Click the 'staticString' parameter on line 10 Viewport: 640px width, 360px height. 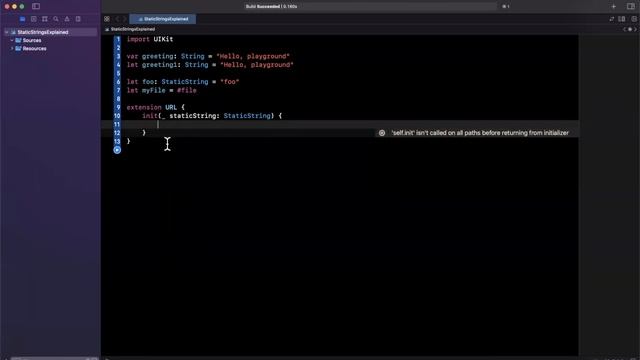[193, 116]
